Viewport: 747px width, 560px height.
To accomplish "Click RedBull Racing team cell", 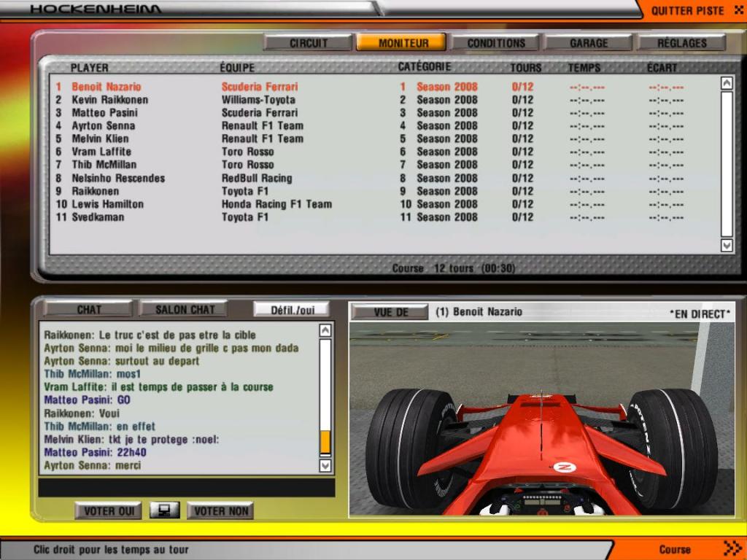I will coord(257,178).
